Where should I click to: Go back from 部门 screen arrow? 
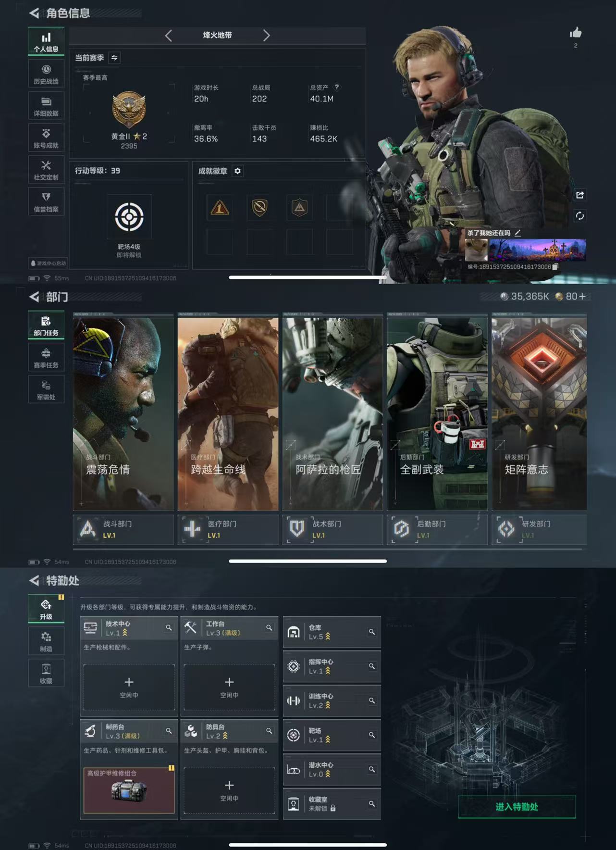(x=34, y=297)
